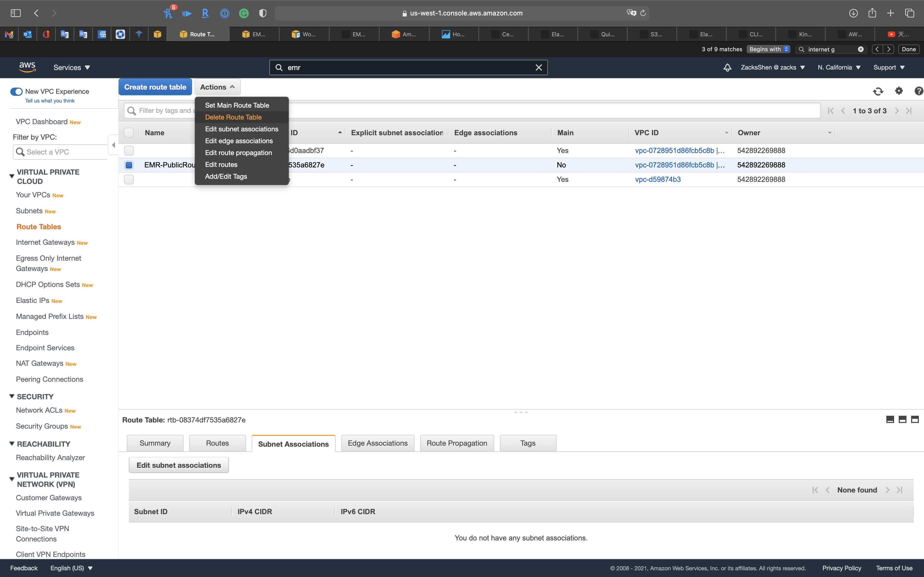Open the vpc-d59874b3 VPC link
The width and height of the screenshot is (924, 577).
pyautogui.click(x=657, y=179)
